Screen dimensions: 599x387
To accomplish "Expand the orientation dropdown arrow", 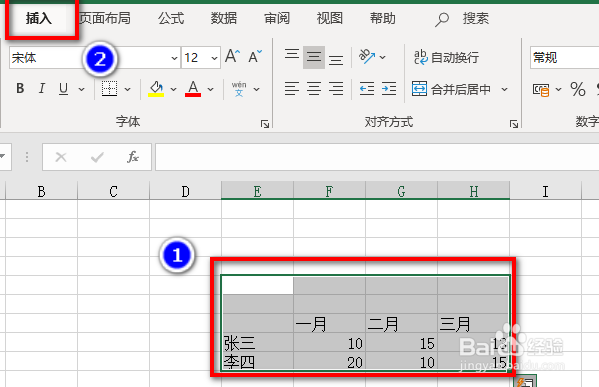I will [383, 57].
